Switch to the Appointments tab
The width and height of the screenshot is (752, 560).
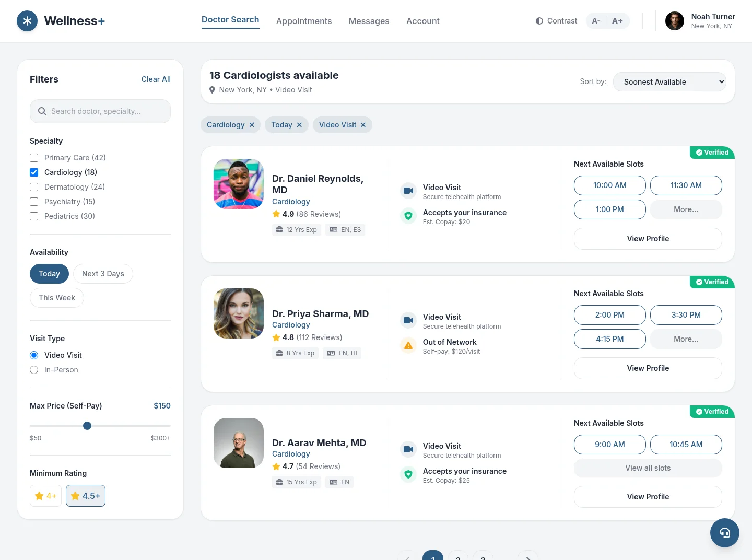click(x=304, y=21)
